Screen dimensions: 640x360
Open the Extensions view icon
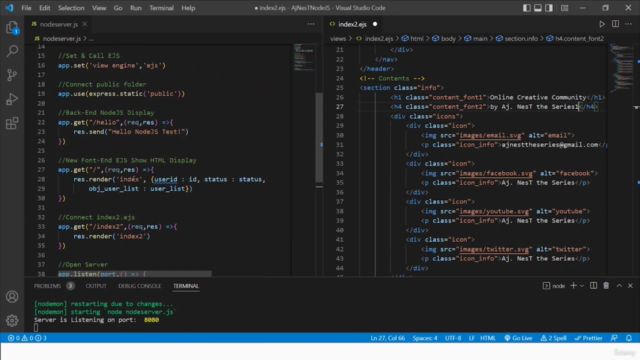coord(12,123)
